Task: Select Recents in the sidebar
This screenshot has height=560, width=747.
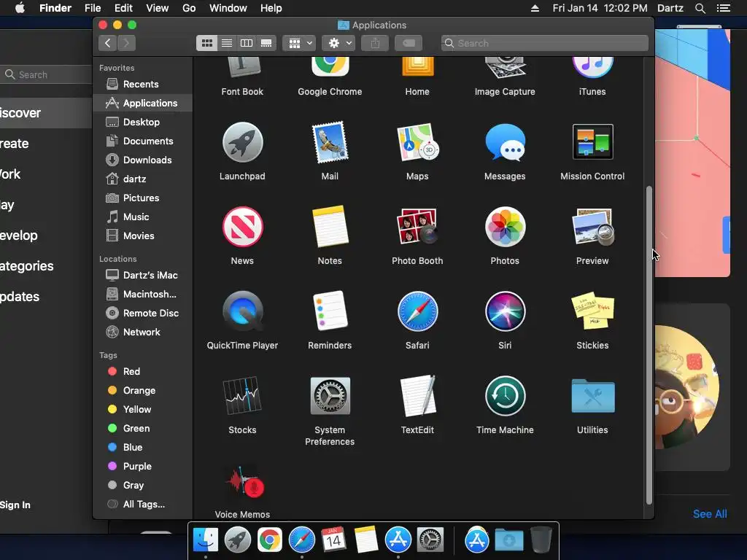Action: [143, 85]
